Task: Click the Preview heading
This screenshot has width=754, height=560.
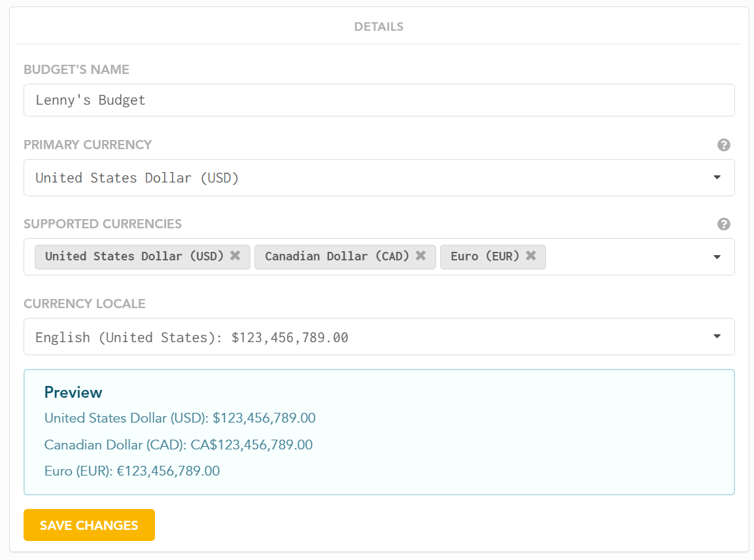Action: pyautogui.click(x=73, y=393)
